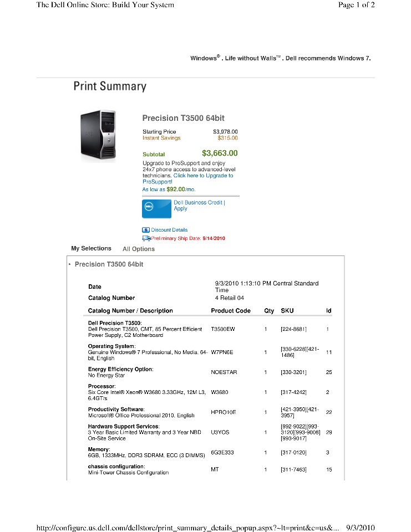411x532 pixels.
Task: Switch to the All Options tab
Action: (139, 249)
